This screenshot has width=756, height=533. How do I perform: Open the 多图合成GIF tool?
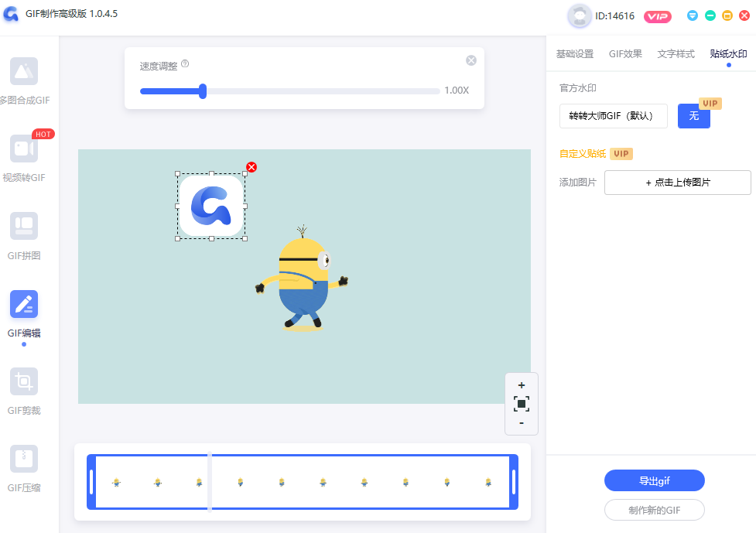24,81
